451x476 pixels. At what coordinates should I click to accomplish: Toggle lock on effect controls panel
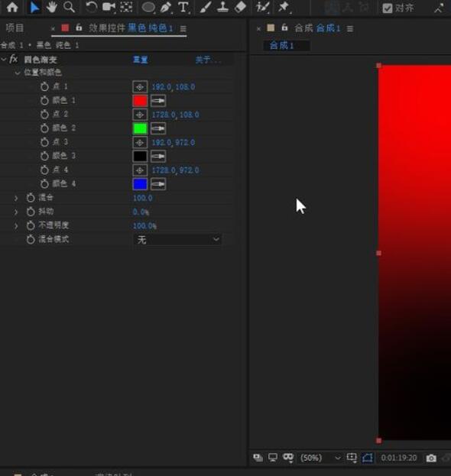79,28
